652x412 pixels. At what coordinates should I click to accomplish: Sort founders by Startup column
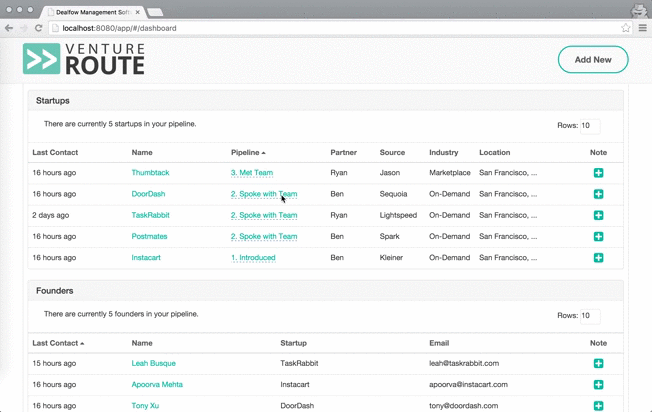[x=294, y=343]
